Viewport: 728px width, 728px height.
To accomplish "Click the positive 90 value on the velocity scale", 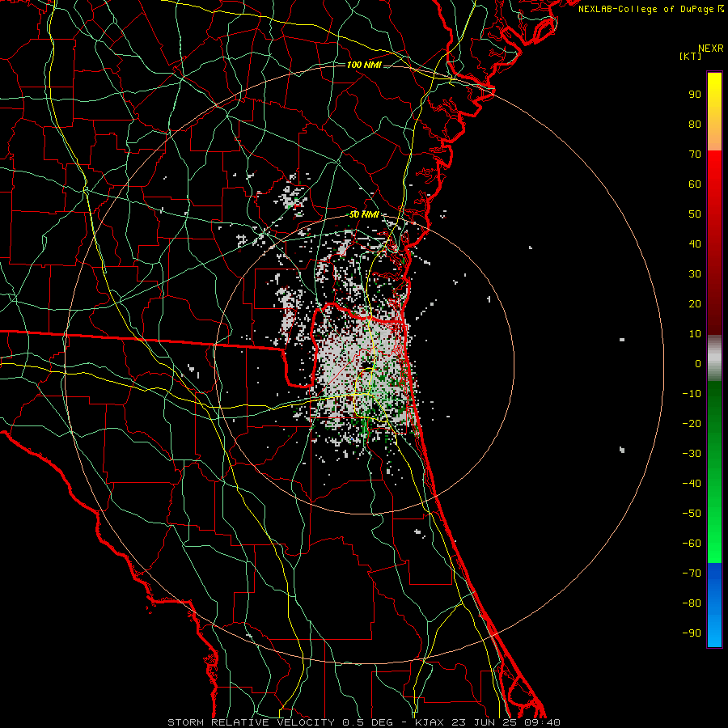I will (x=695, y=95).
